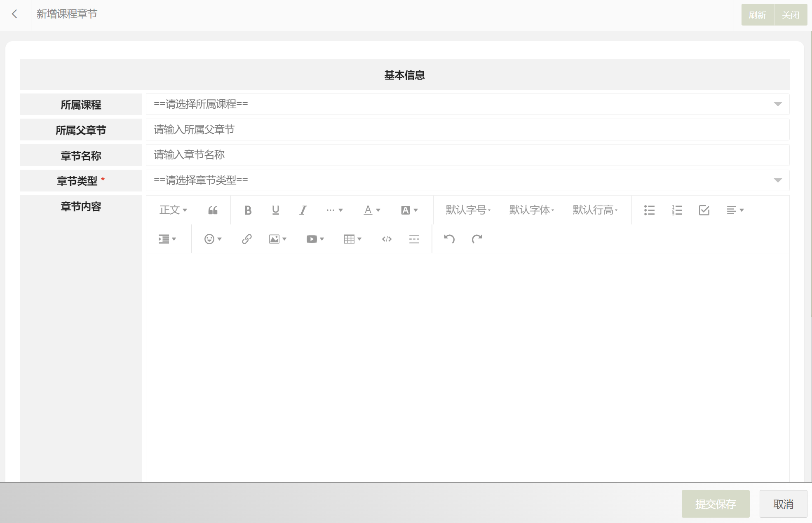This screenshot has width=812, height=523.
Task: Undo the last edit
Action: [x=449, y=239]
